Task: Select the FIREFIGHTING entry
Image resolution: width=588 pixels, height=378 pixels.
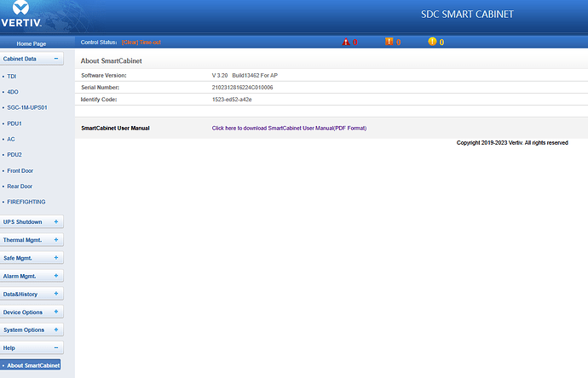Action: 26,202
